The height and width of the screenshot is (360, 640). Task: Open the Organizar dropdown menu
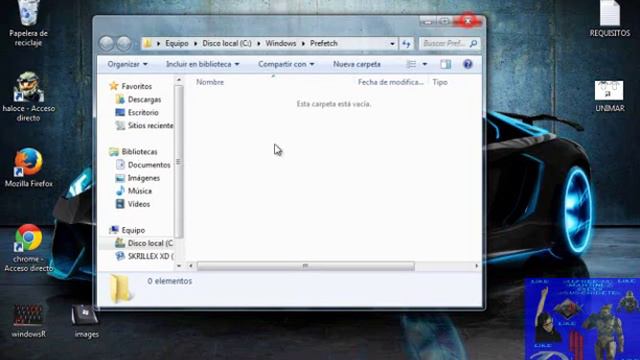[x=127, y=64]
